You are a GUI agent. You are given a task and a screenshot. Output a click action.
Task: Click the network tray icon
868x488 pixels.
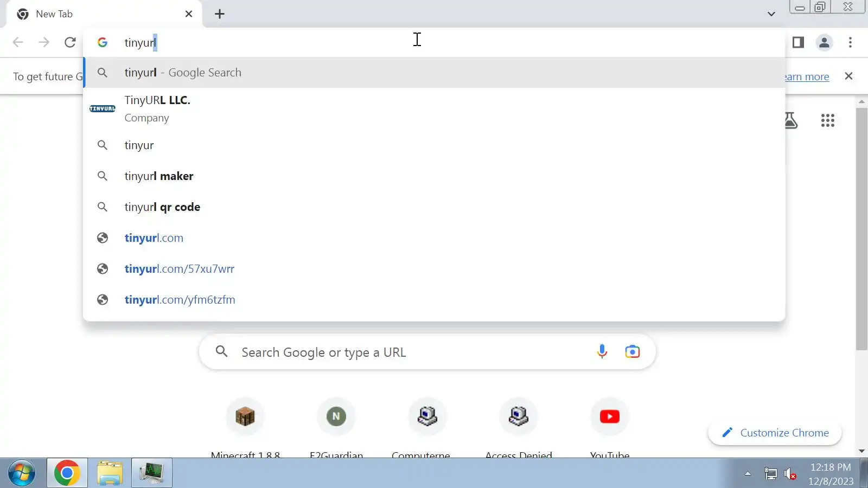(x=770, y=474)
